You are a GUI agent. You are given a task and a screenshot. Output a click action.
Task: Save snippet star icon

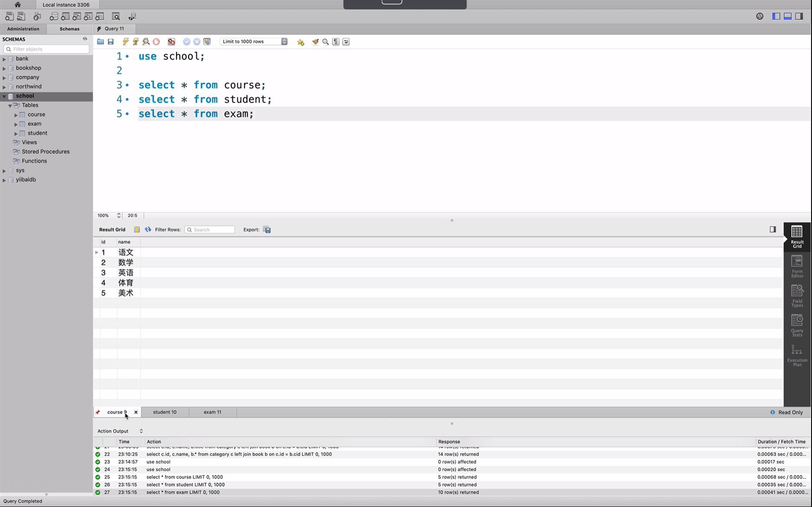tap(300, 42)
